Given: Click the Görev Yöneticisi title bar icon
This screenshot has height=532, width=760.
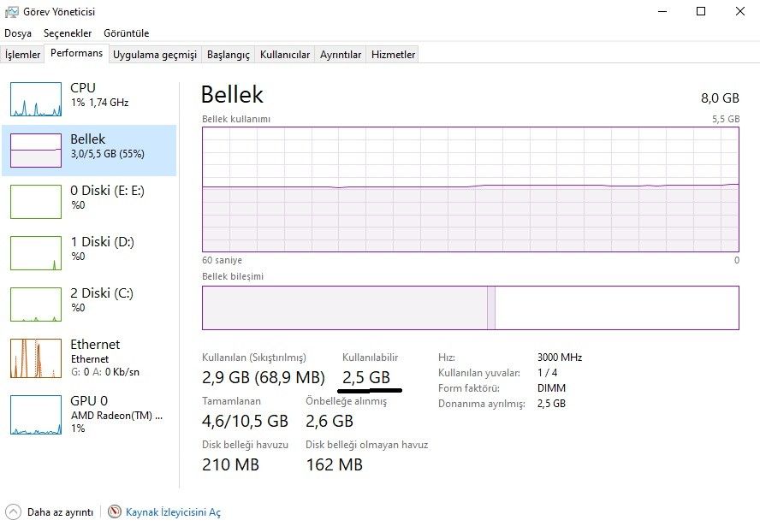Looking at the screenshot, I should 12,12.
